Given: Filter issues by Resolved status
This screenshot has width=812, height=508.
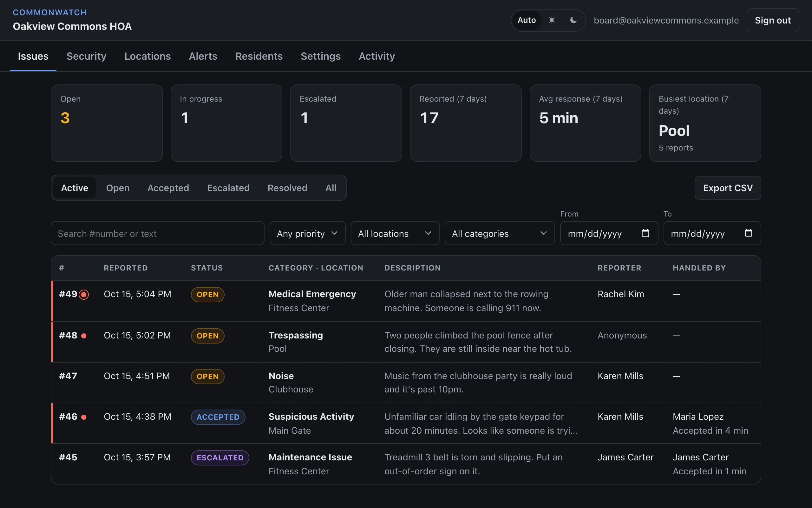Looking at the screenshot, I should [x=287, y=188].
